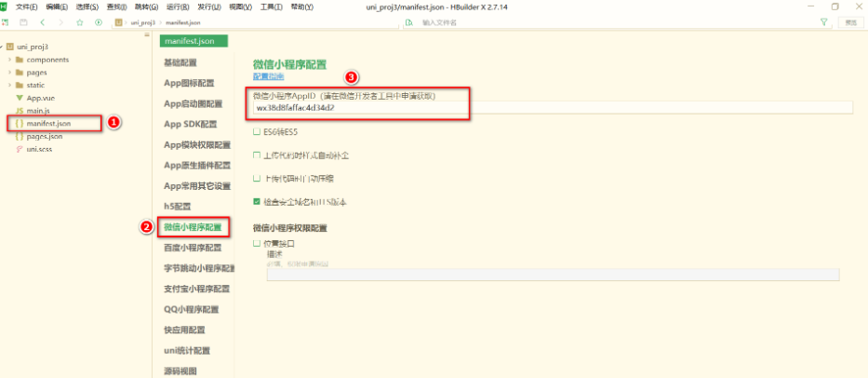868x378 pixels.
Task: Open the 字节跳动小程序配置 section
Action: [199, 268]
